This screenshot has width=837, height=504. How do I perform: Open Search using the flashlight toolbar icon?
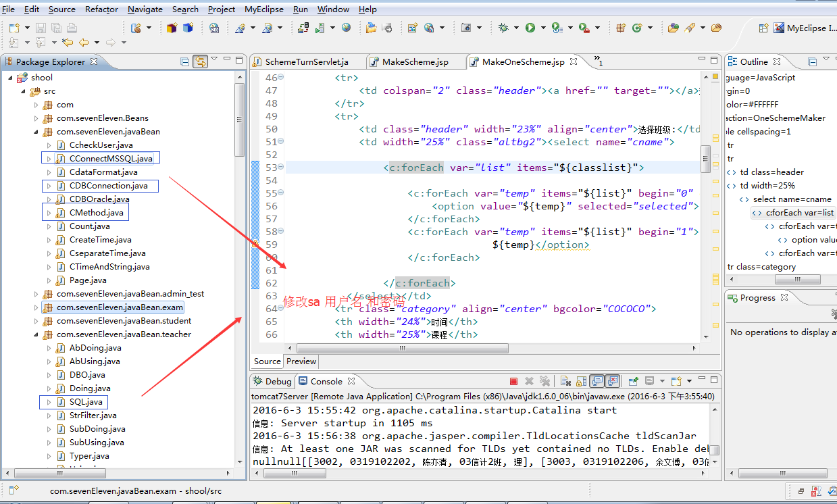click(689, 29)
